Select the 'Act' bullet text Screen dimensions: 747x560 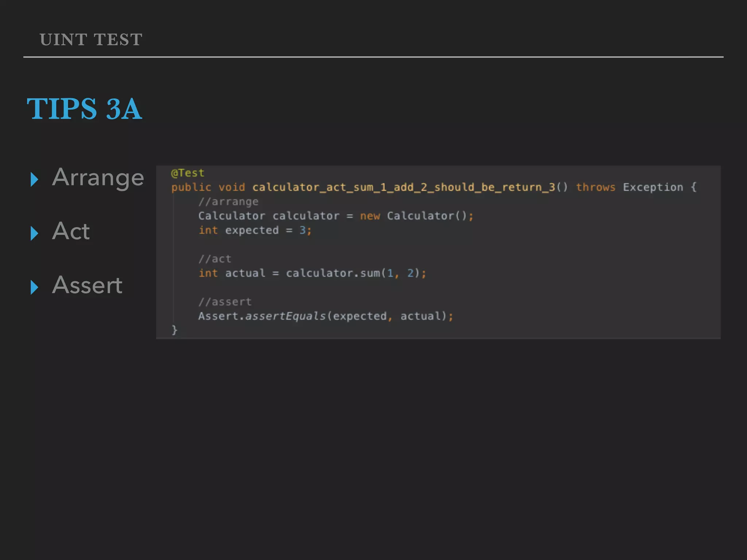tap(71, 231)
